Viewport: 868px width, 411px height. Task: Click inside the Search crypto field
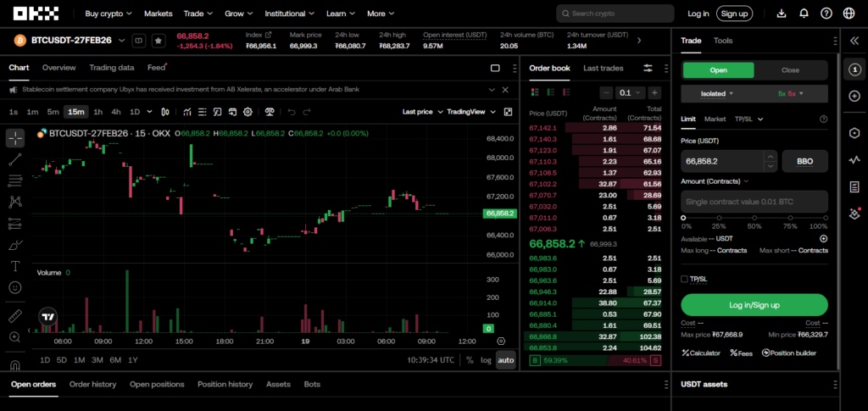coord(615,14)
